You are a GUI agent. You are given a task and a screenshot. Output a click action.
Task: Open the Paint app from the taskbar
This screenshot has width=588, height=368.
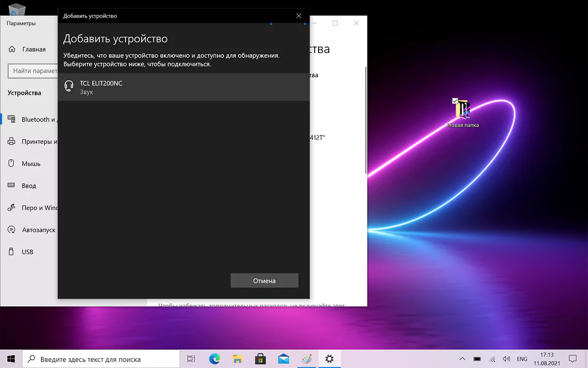[306, 359]
